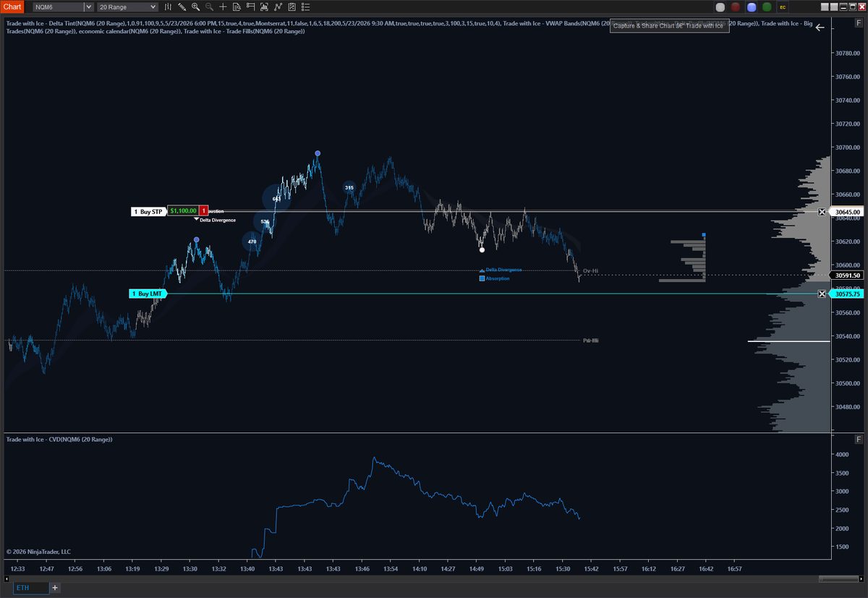868x598 pixels.
Task: Click the 4000 CVD axis label
Action: tap(841, 455)
